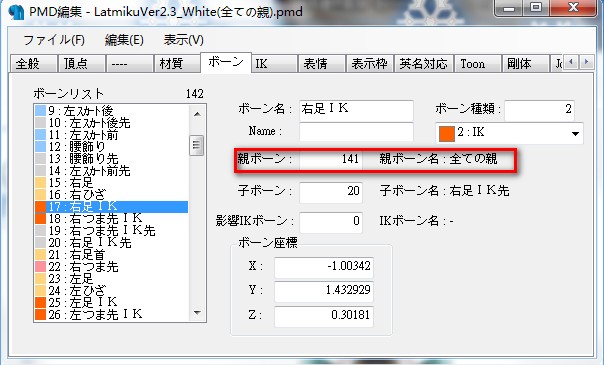This screenshot has width=604, height=365.
Task: Select bone 11 : 左スカート前 in list
Action: click(x=112, y=135)
